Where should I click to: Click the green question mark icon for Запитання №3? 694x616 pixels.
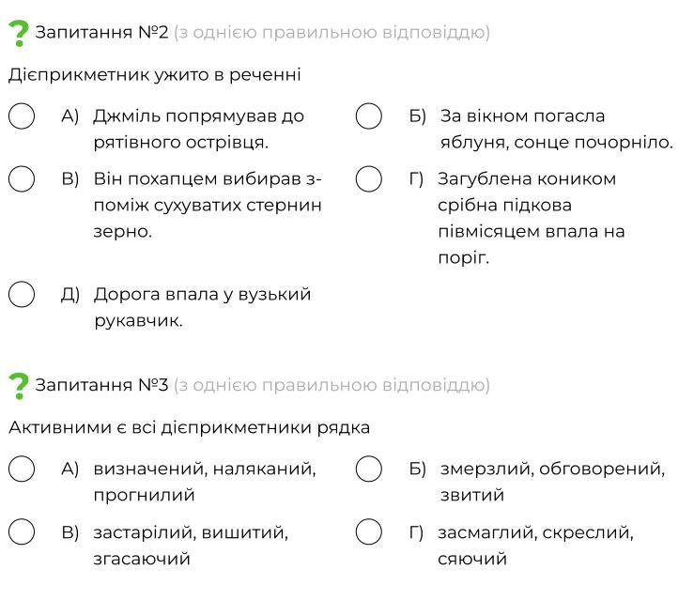[19, 386]
